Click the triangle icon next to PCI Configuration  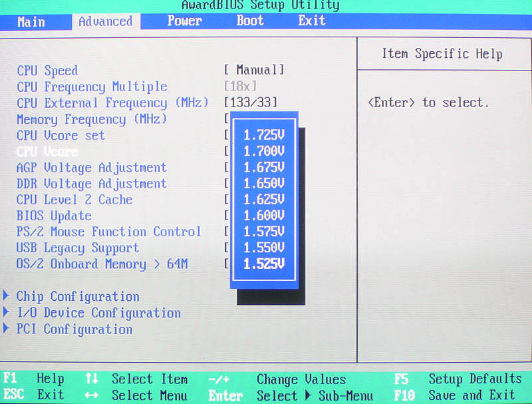(7, 328)
